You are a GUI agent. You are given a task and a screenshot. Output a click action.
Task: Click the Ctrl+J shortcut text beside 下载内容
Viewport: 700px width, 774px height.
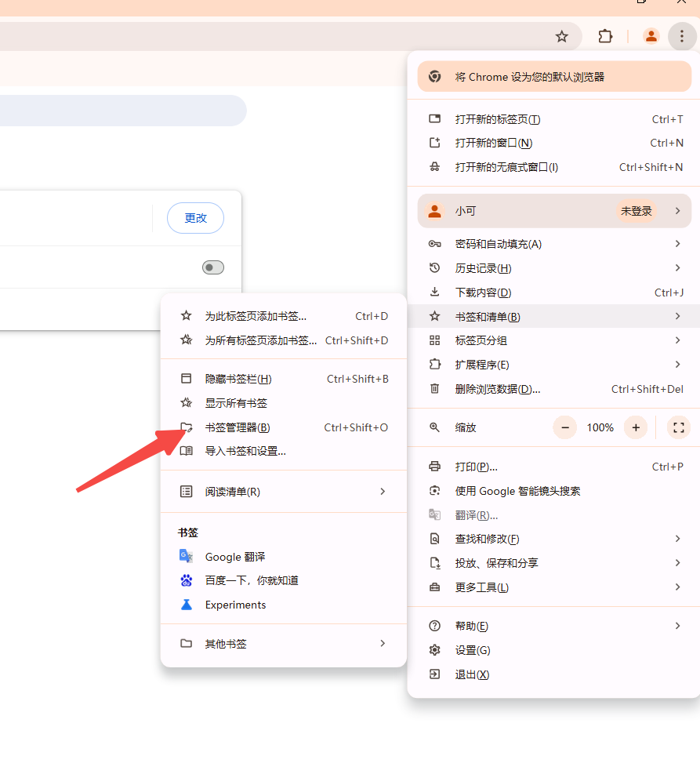point(669,293)
